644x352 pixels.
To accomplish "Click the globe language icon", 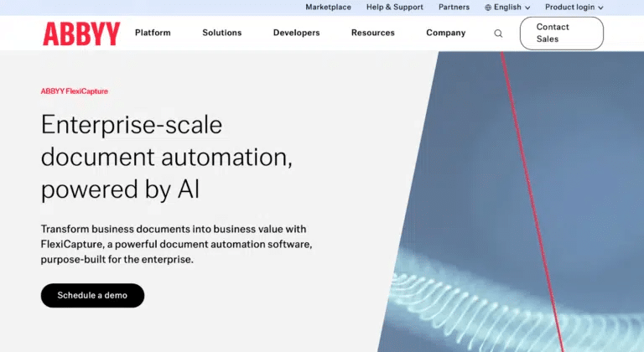I will point(488,8).
